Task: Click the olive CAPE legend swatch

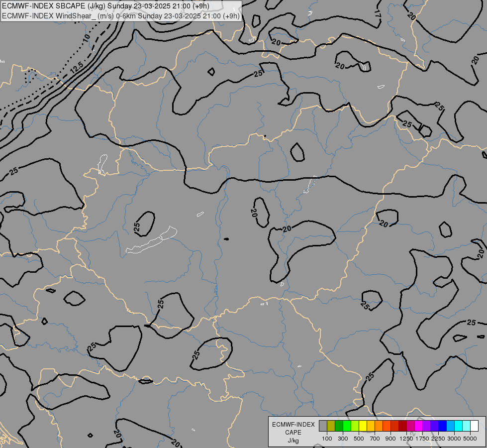Action: pyautogui.click(x=331, y=426)
